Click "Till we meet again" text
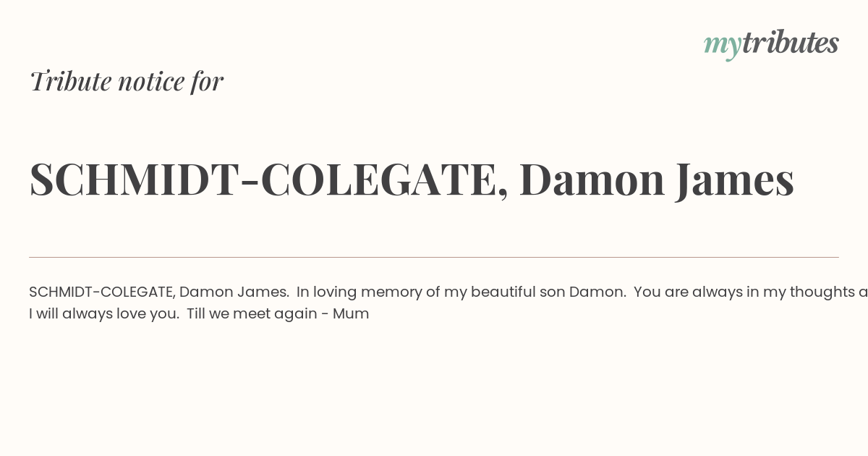Screen dimensions: 868x456 (252, 314)
